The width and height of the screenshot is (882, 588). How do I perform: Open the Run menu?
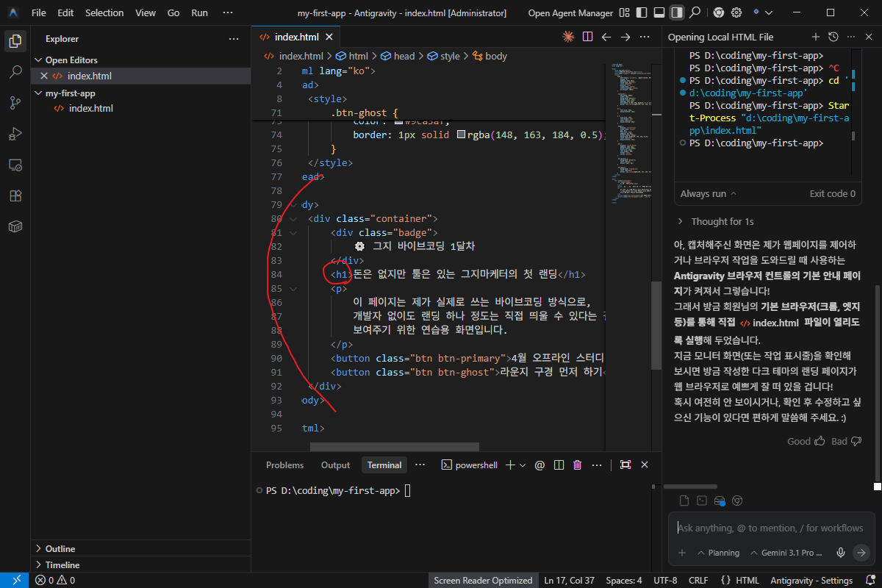(199, 12)
